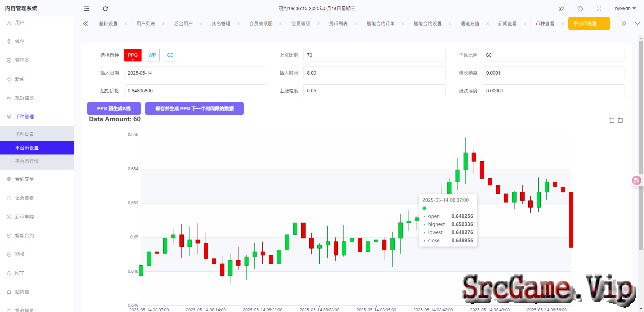644x312 pixels.
Task: Switch to the 会员等级 tab
Action: 301,24
